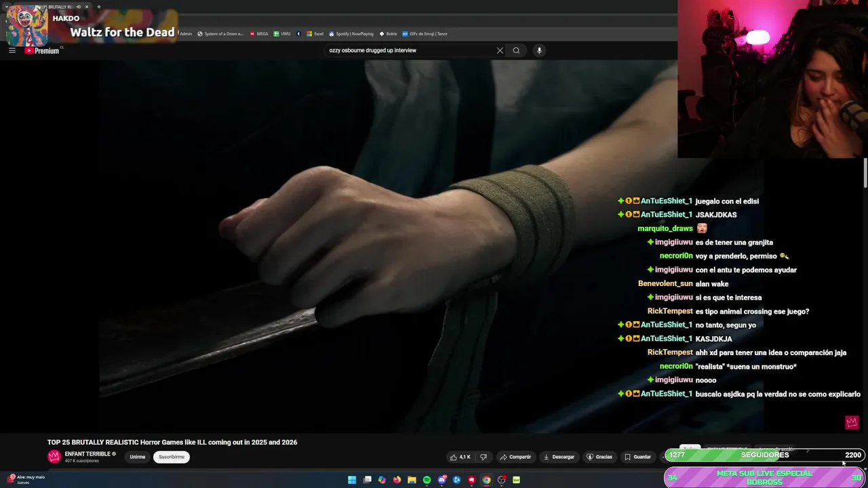Open the Aire muy malo weather widget
The width and height of the screenshot is (868, 488).
point(26,479)
